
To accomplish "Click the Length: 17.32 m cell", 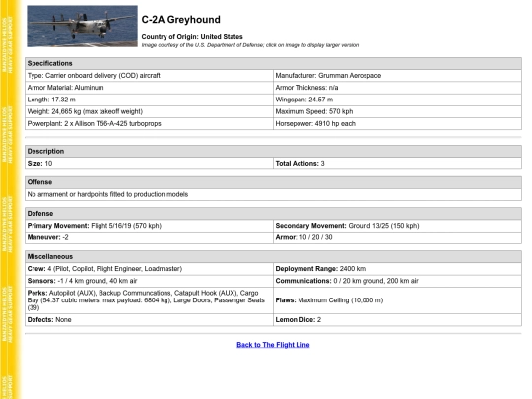I will click(x=149, y=100).
